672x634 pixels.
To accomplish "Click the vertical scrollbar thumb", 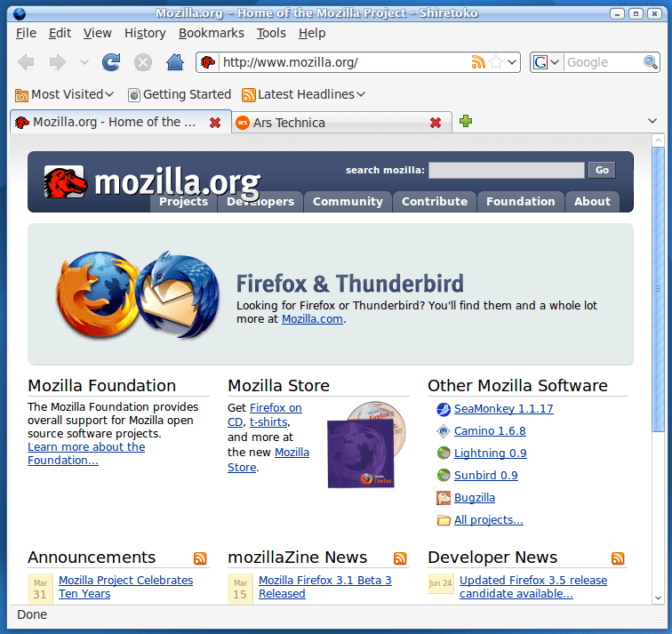I will coord(658,290).
